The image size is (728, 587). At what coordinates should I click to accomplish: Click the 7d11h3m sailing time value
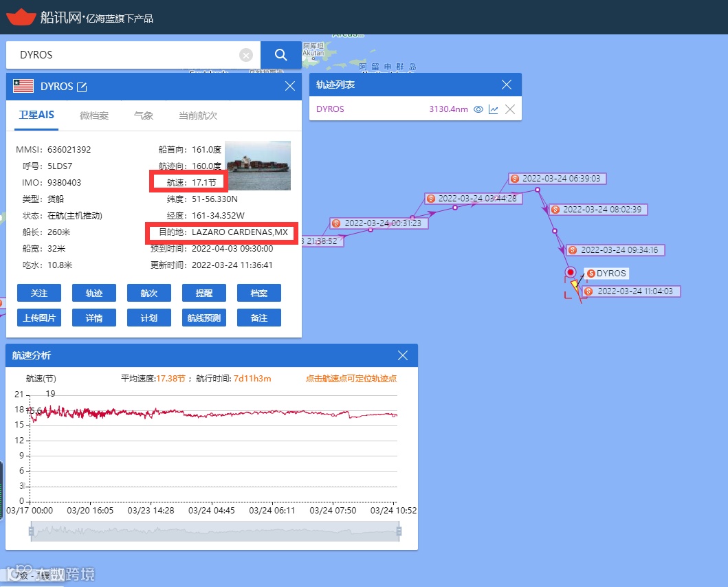pos(252,379)
